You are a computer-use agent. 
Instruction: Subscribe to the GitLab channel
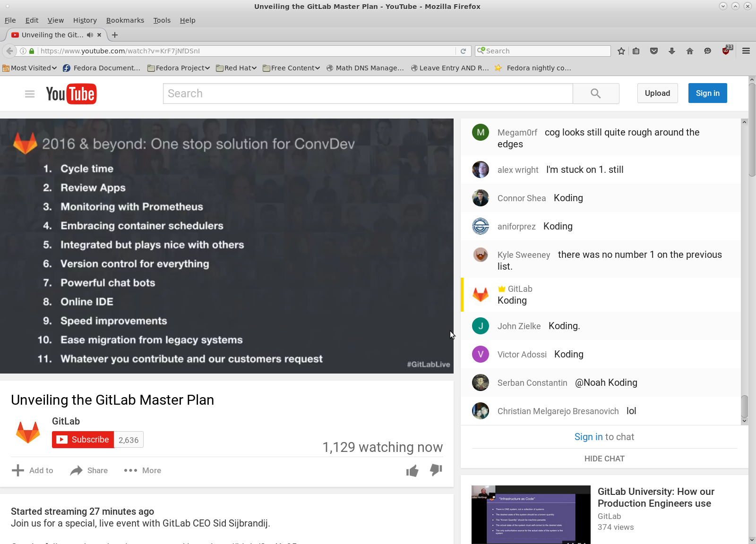pos(83,440)
